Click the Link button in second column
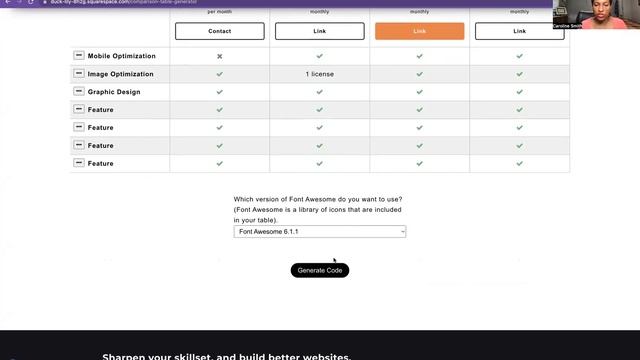Screen dimensions: 640x360 coord(320,31)
